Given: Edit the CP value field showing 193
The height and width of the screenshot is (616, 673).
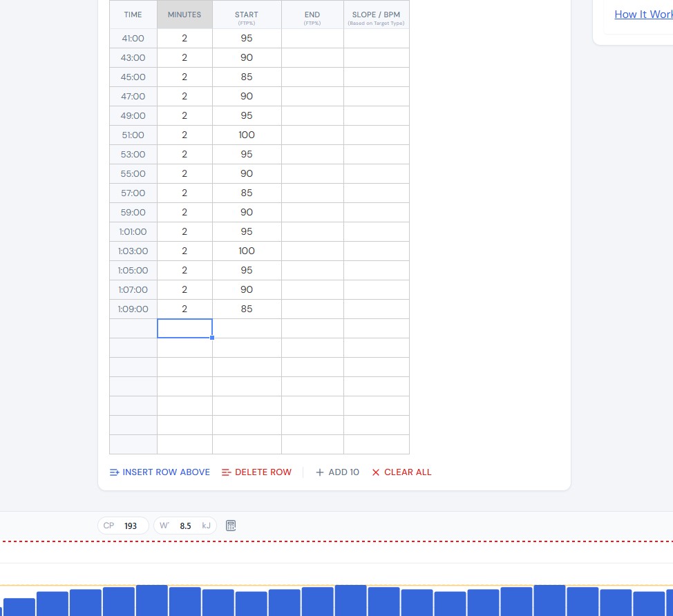Looking at the screenshot, I should pos(131,526).
